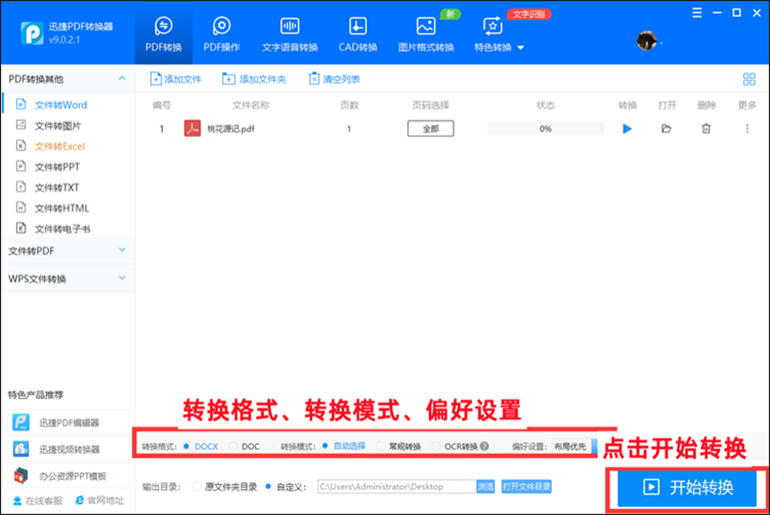770x515 pixels.
Task: Open the hamburger main menu icon
Action: [697, 13]
